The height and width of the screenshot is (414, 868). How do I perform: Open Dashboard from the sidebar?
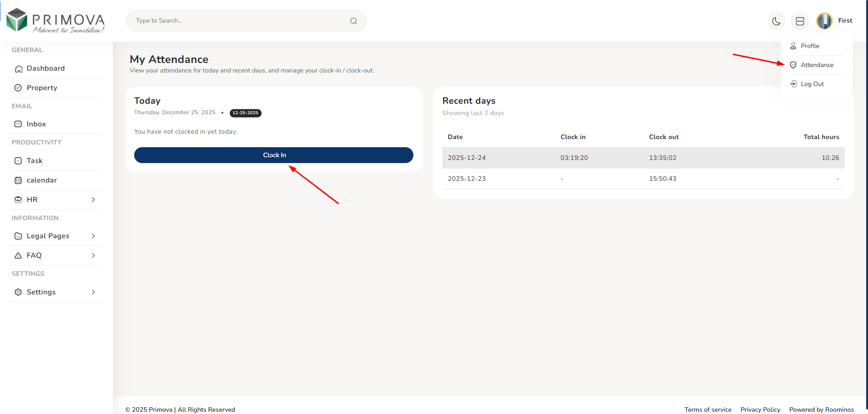pyautogui.click(x=45, y=68)
